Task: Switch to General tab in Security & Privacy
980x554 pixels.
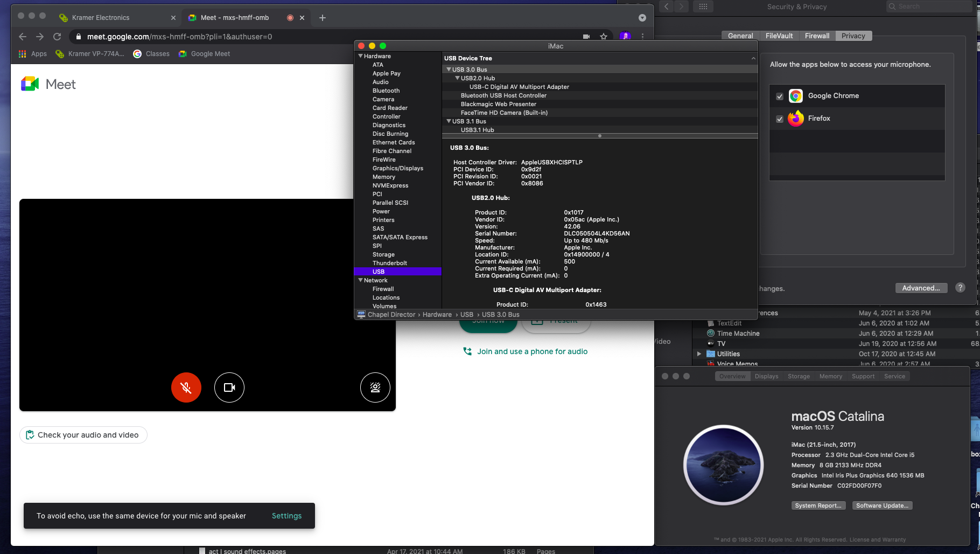Action: (740, 36)
